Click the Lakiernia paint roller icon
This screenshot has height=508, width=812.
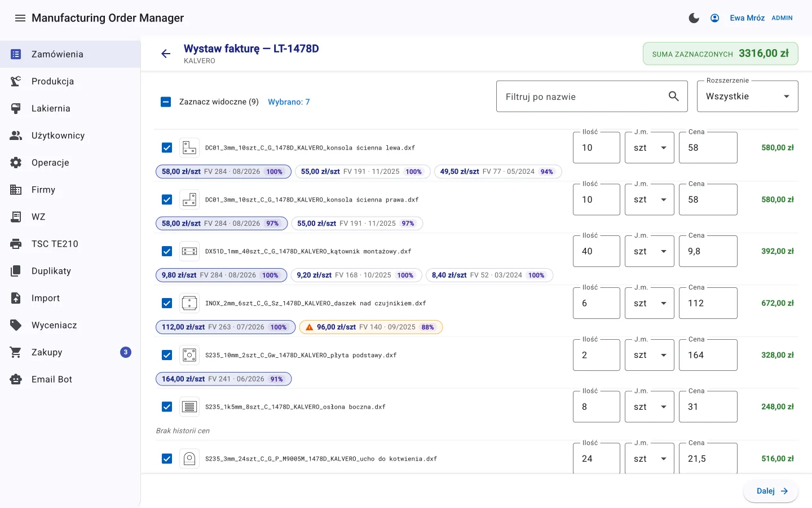tap(16, 108)
